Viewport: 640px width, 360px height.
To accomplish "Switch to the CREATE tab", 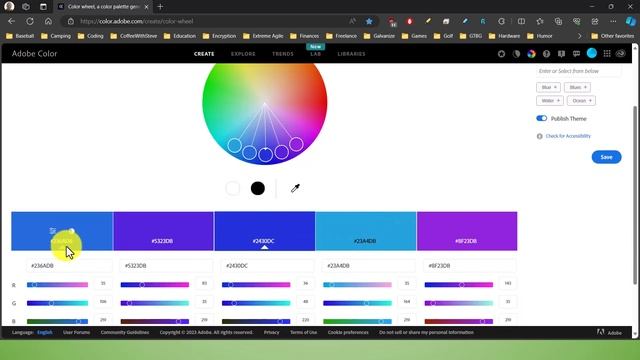I will pos(204,54).
